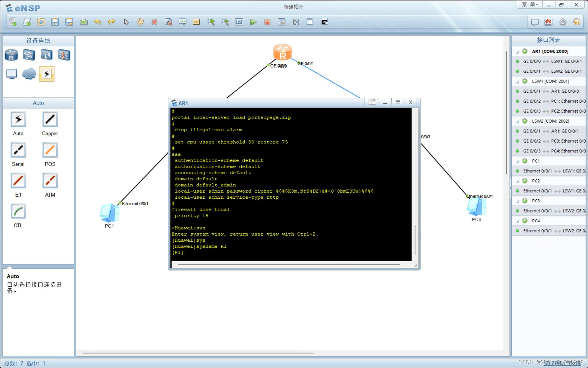Click the new sample topology icon
Image resolution: width=588 pixels, height=368 pixels.
27,22
